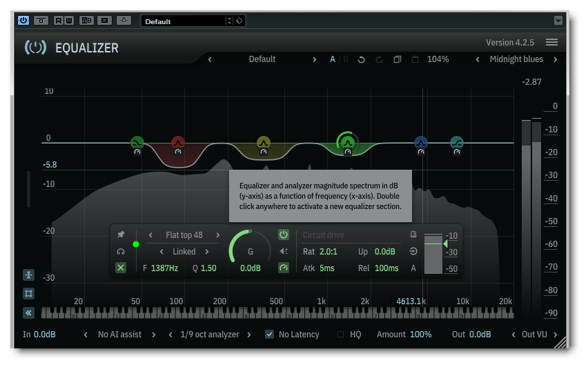Open the hamburger menu beside Version 4.2.5
The height and width of the screenshot is (367, 588).
pos(551,42)
